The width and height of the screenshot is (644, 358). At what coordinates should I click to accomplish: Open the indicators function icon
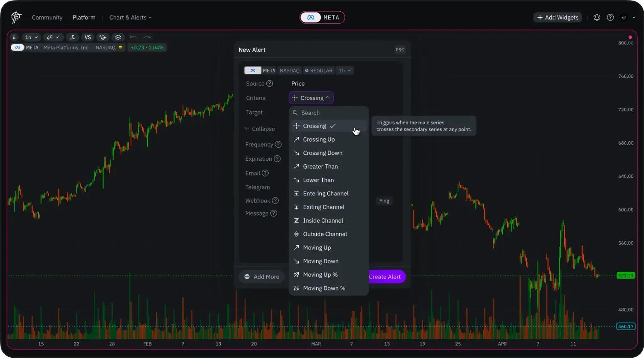click(72, 37)
